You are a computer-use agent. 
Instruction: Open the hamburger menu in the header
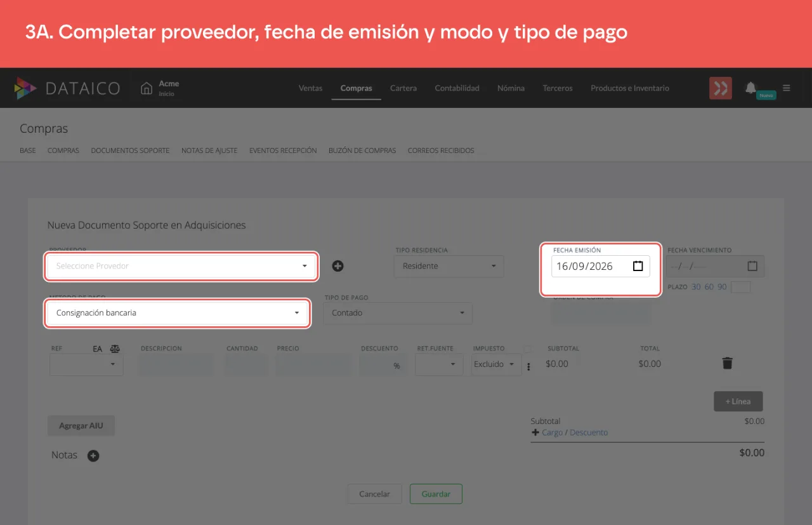tap(787, 88)
